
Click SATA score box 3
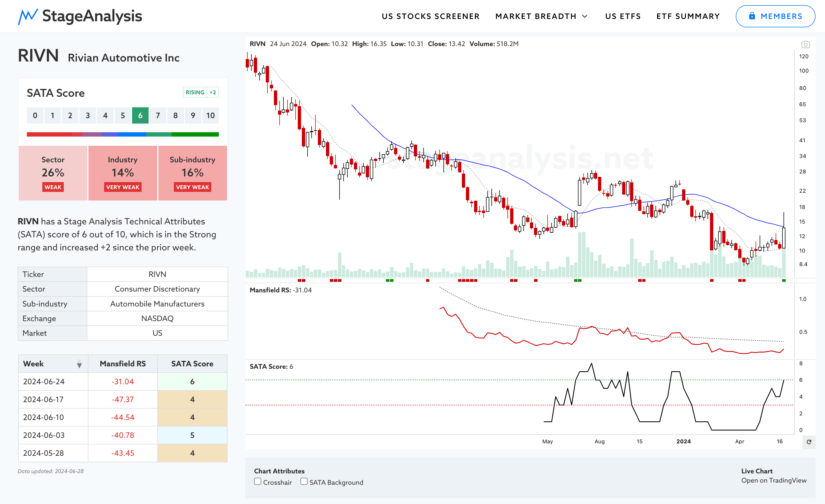[88, 115]
